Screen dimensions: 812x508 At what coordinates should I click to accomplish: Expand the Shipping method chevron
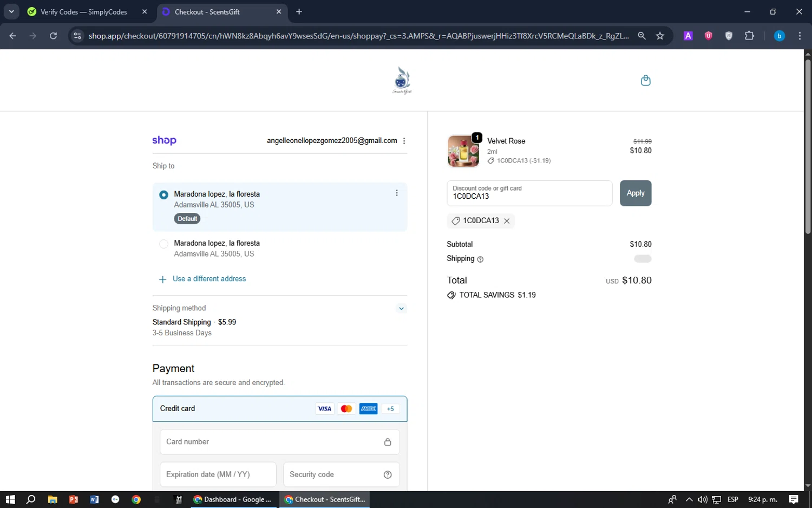click(401, 309)
